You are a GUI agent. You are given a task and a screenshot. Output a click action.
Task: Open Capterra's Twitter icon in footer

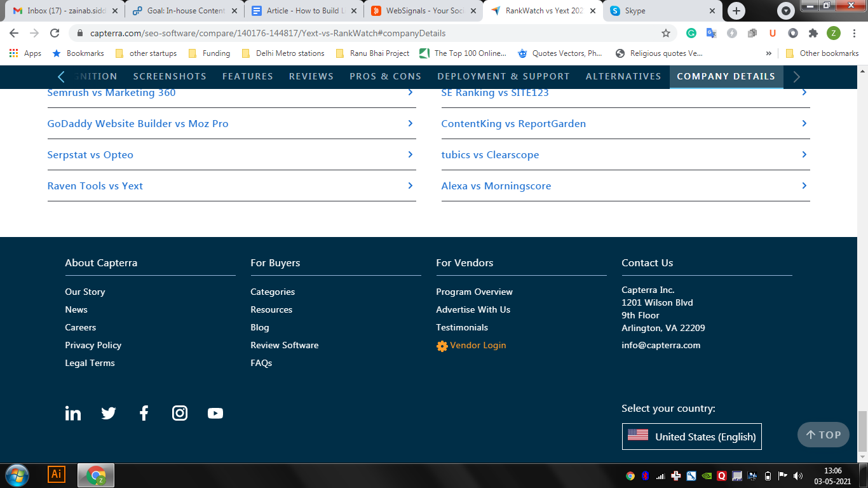pyautogui.click(x=109, y=414)
